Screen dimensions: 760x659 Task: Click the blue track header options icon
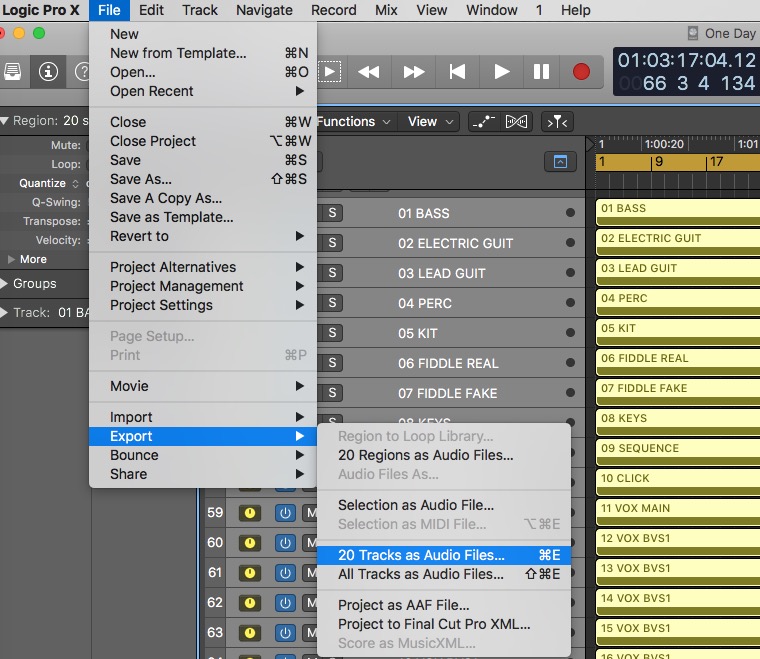560,162
